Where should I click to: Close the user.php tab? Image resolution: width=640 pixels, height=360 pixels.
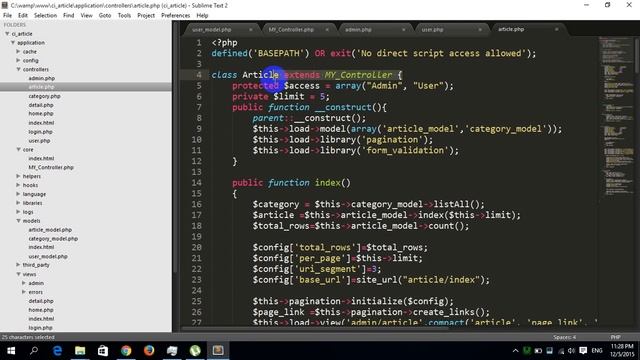480,30
